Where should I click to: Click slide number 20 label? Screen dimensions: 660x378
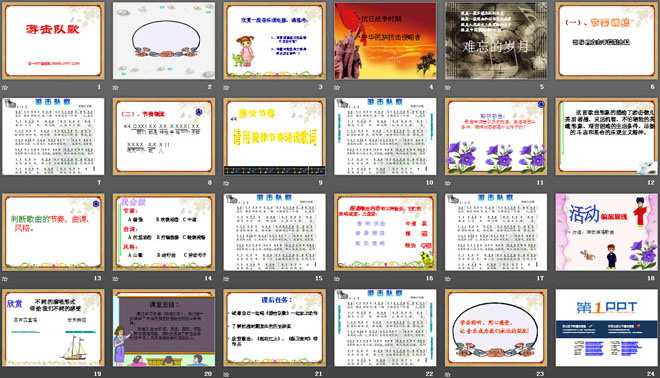point(208,373)
